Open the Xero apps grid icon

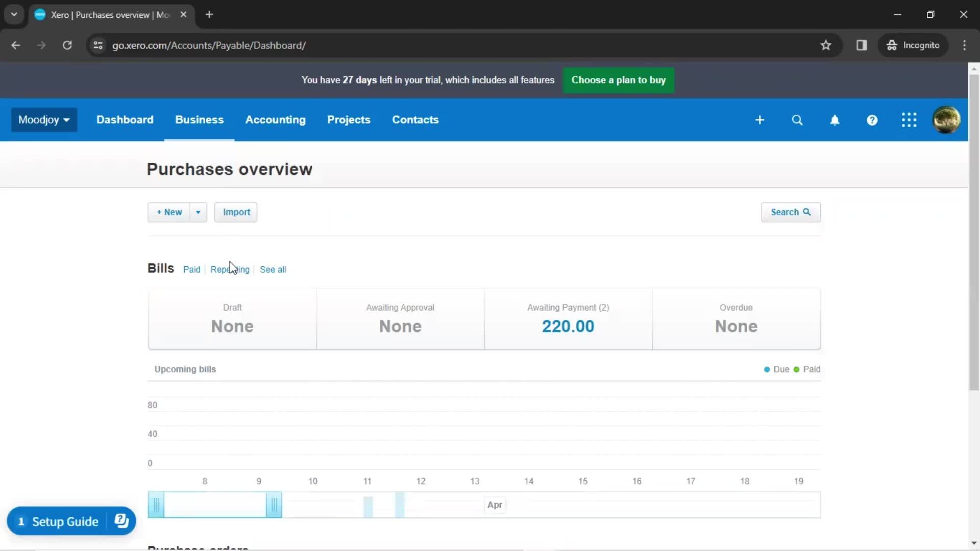(909, 120)
